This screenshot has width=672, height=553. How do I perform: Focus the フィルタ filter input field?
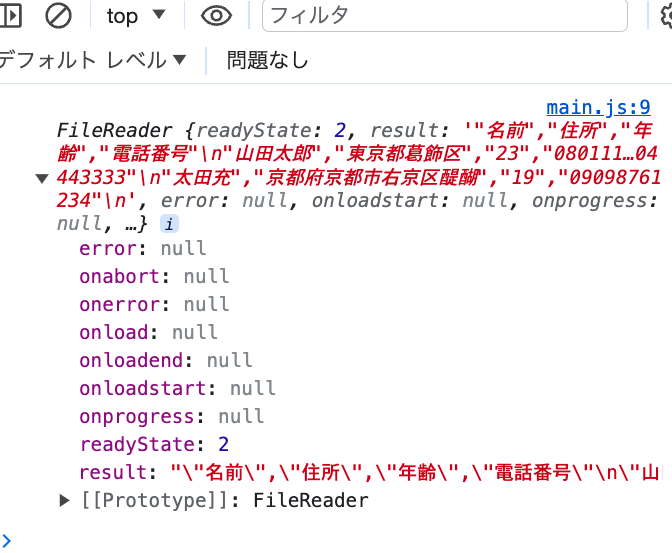click(x=445, y=16)
